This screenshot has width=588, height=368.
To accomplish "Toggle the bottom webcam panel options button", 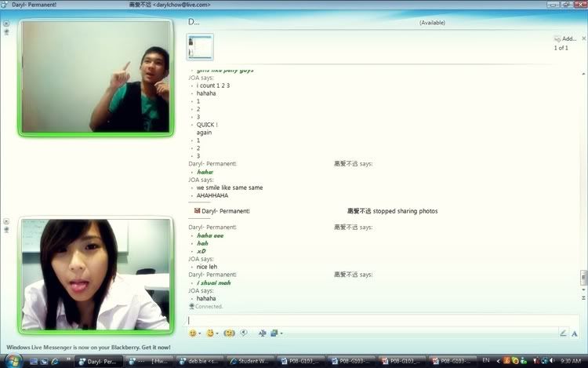I will pos(6,222).
